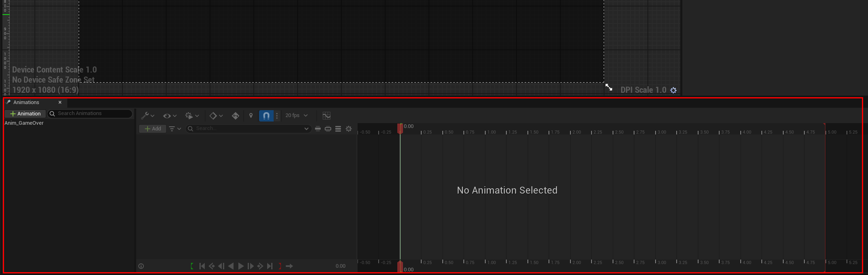Click the 2.50 mark on top ruler
This screenshot has height=275, width=868.
tap(619, 132)
